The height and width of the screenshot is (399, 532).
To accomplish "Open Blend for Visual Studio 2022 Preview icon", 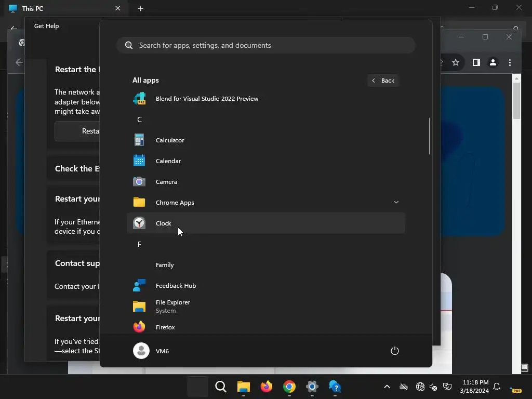I will pos(139,98).
